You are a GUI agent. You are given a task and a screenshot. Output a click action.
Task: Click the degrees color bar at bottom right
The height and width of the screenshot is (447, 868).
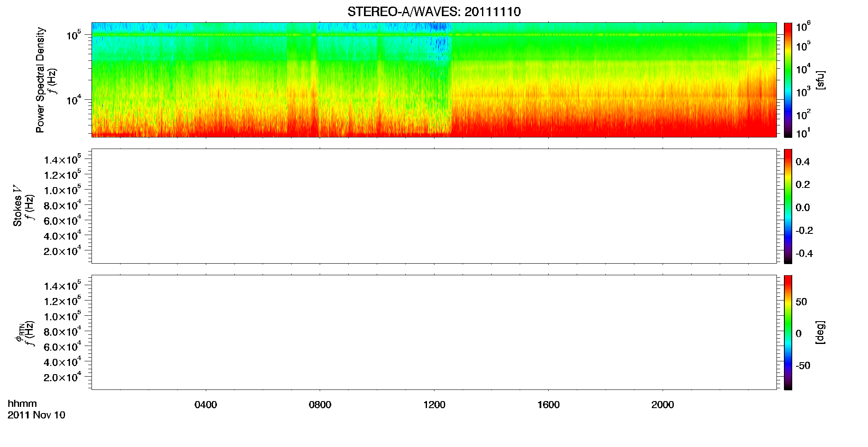(788, 332)
